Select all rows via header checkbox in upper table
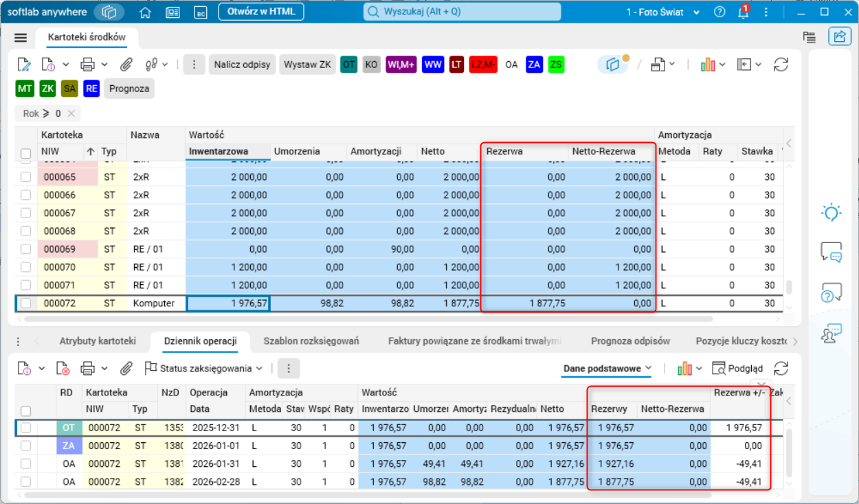Screen dimensions: 859x504 coord(25,154)
